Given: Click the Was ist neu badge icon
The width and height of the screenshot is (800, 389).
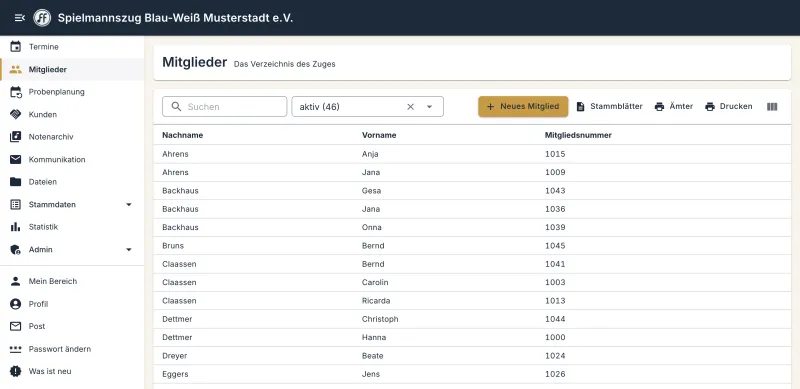Looking at the screenshot, I should 16,371.
